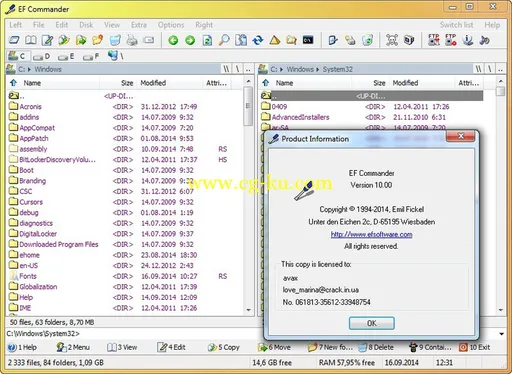Open the View menu

(112, 25)
